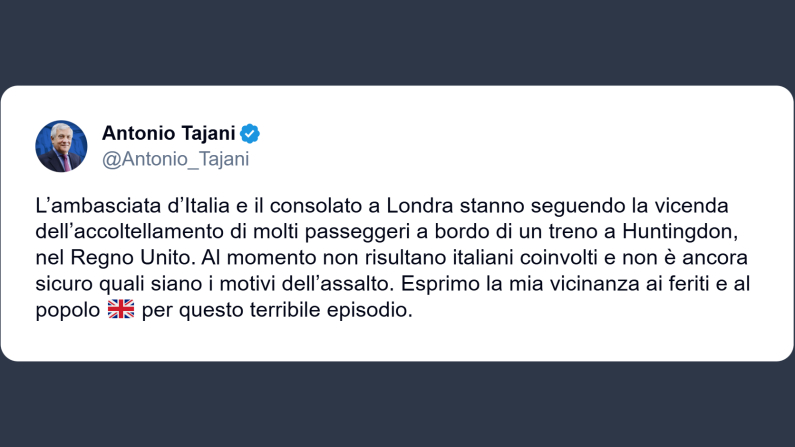Click the UK flag emoji
This screenshot has width=795, height=447.
coord(120,310)
